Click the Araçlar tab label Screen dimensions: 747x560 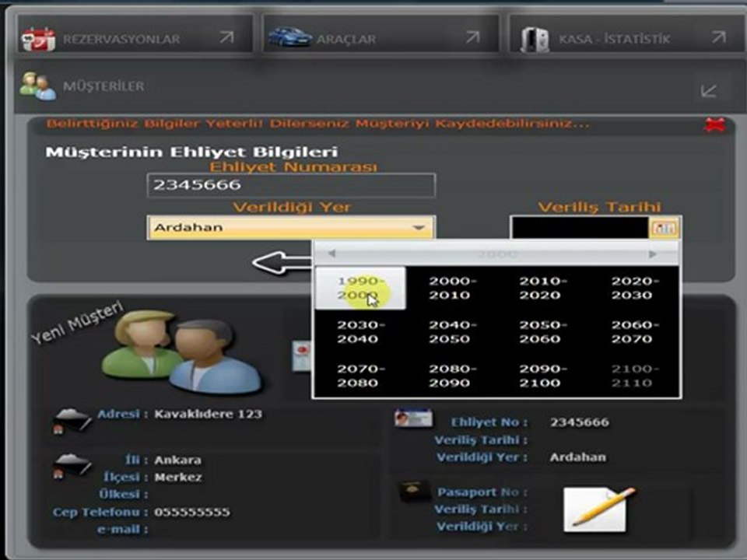click(346, 39)
